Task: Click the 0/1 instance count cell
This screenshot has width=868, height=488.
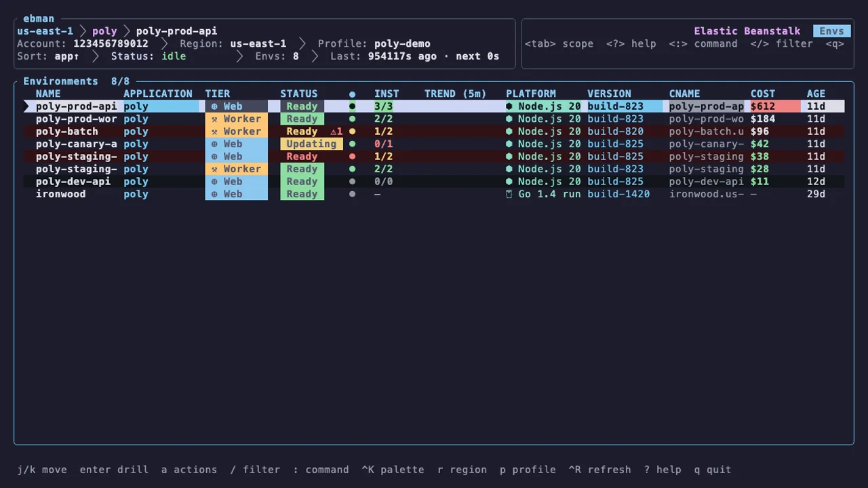Action: click(x=384, y=144)
